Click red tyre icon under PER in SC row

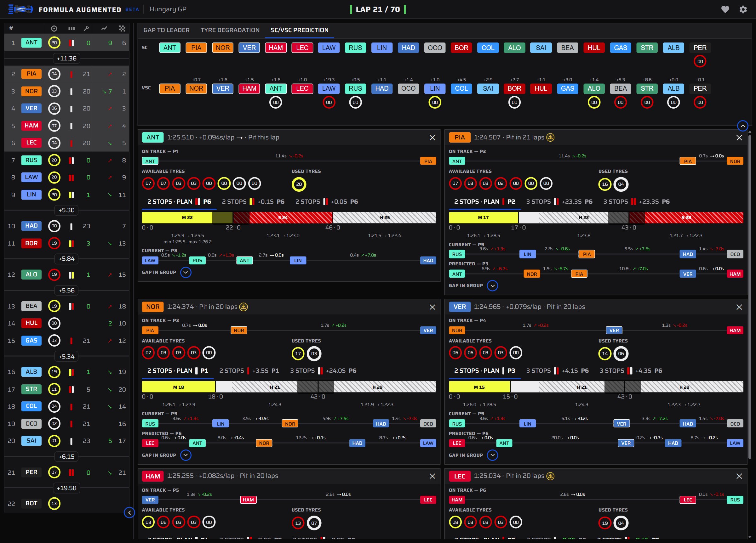[700, 61]
